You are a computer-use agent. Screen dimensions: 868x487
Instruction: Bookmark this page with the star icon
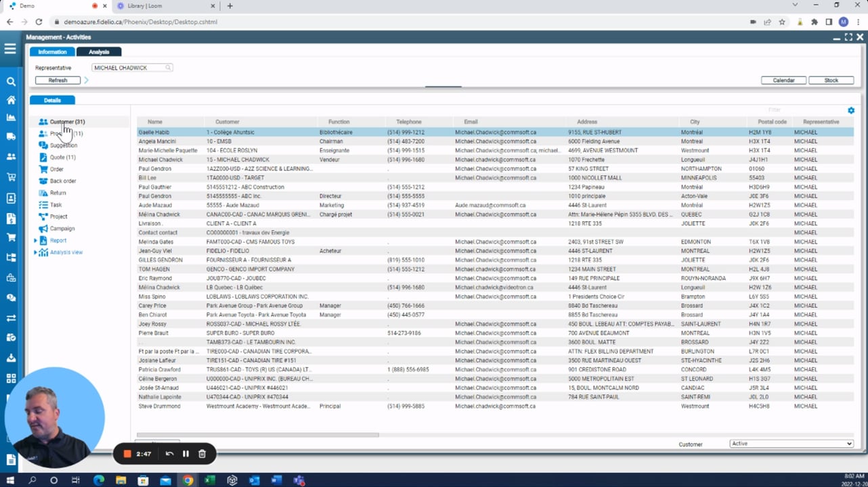pos(782,22)
